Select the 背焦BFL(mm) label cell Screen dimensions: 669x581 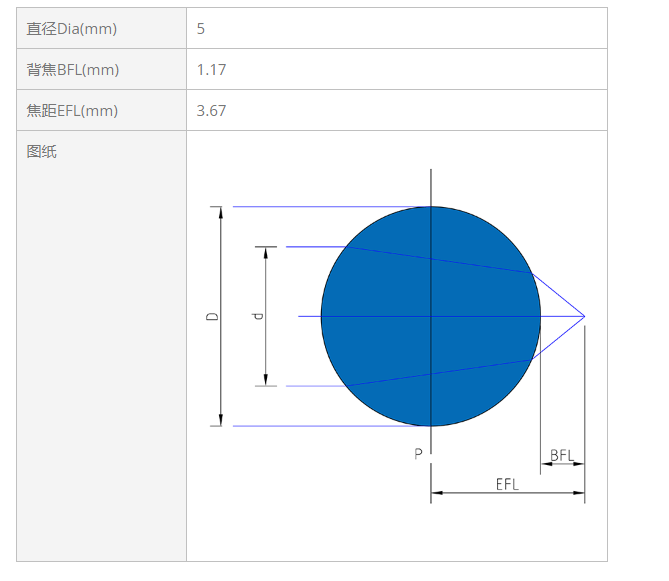point(102,69)
